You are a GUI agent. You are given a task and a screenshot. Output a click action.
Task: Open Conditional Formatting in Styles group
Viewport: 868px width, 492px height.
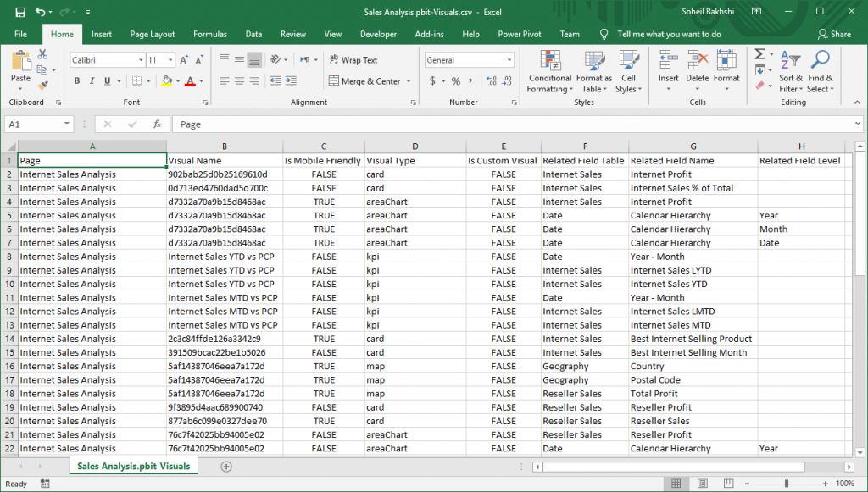tap(549, 72)
